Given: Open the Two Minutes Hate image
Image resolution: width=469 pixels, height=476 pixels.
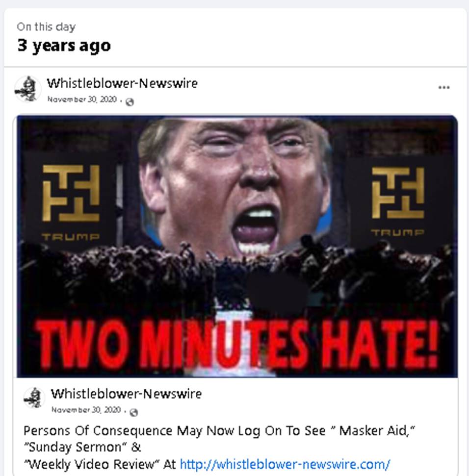Looking at the screenshot, I should pos(237,246).
